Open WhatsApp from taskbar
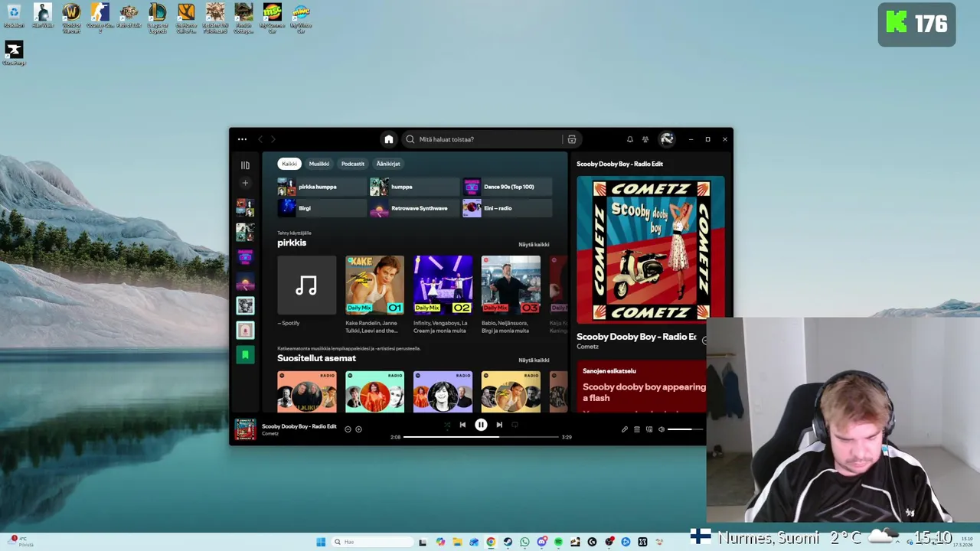The height and width of the screenshot is (551, 980). [524, 542]
